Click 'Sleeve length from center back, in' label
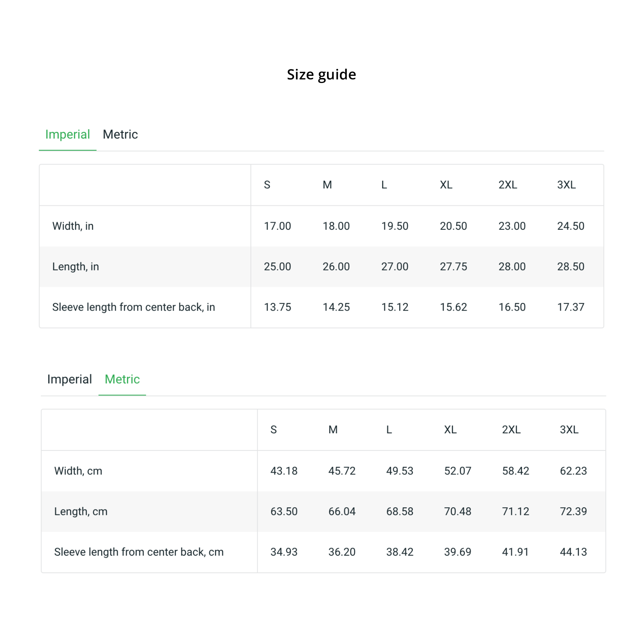The height and width of the screenshot is (644, 644). tap(133, 307)
